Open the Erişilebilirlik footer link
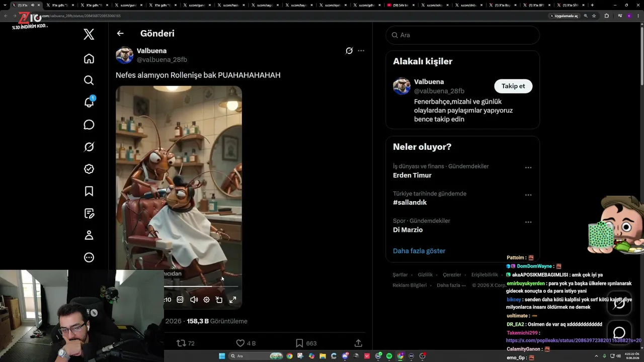The width and height of the screenshot is (644, 362). point(485,275)
